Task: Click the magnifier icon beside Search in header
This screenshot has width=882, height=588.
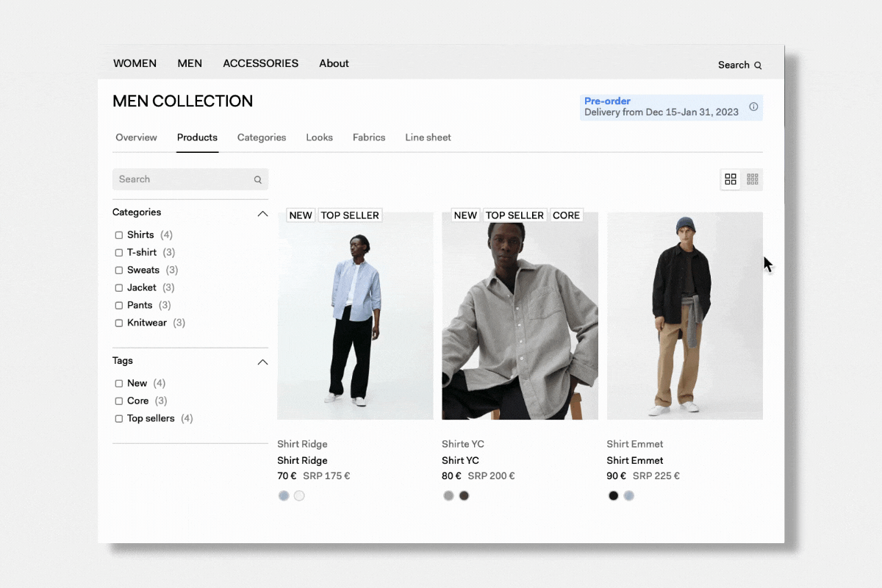Action: pos(758,65)
